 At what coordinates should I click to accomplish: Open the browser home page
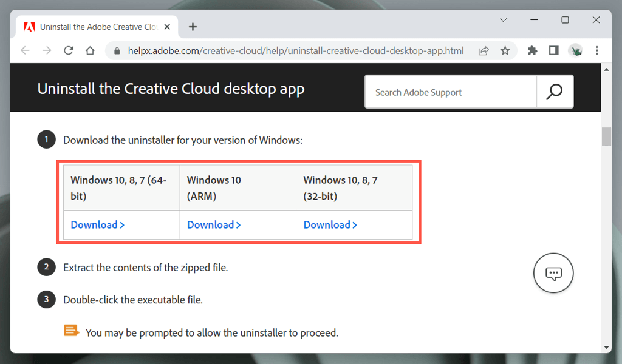click(90, 51)
